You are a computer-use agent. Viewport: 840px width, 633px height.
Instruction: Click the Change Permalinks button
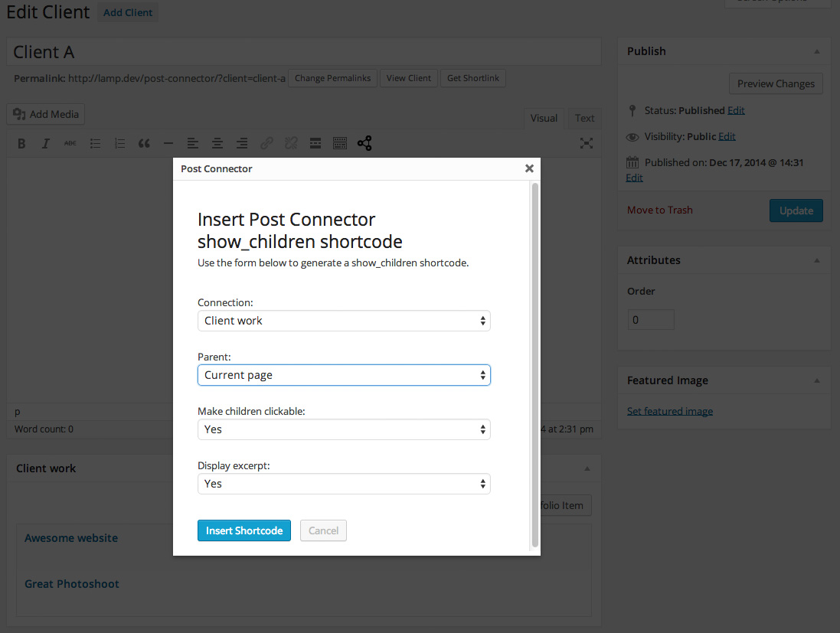click(x=332, y=78)
